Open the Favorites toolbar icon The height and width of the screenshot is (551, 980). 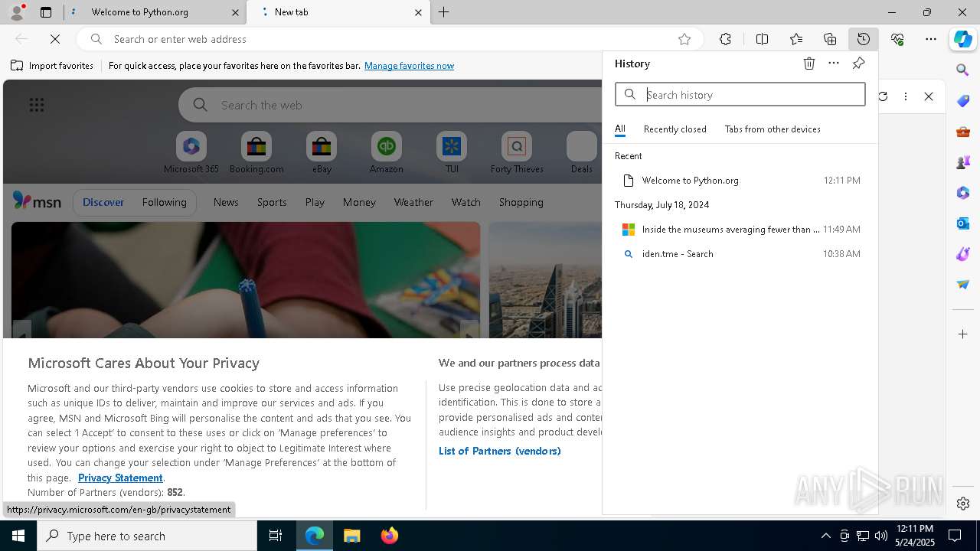[796, 39]
